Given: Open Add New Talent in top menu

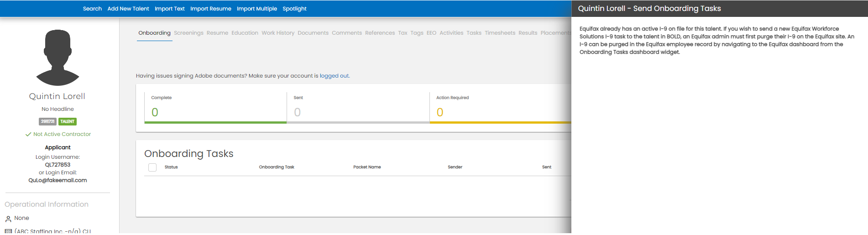Looking at the screenshot, I should 128,9.
